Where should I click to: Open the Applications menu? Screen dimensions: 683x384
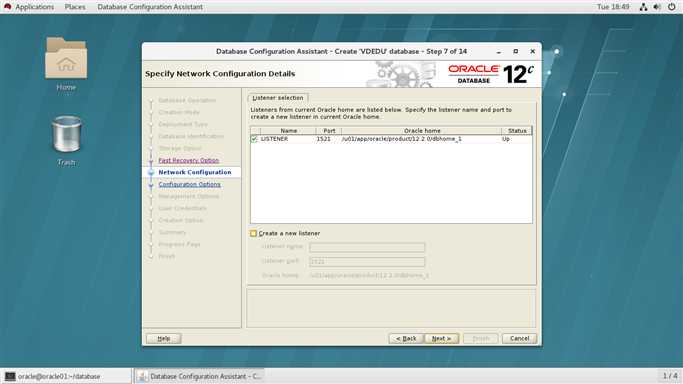(x=34, y=7)
